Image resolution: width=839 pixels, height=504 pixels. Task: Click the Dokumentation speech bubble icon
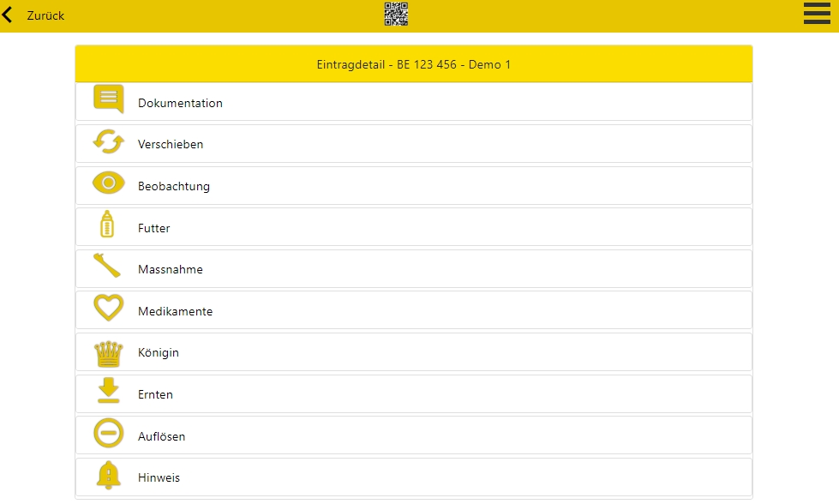109,99
